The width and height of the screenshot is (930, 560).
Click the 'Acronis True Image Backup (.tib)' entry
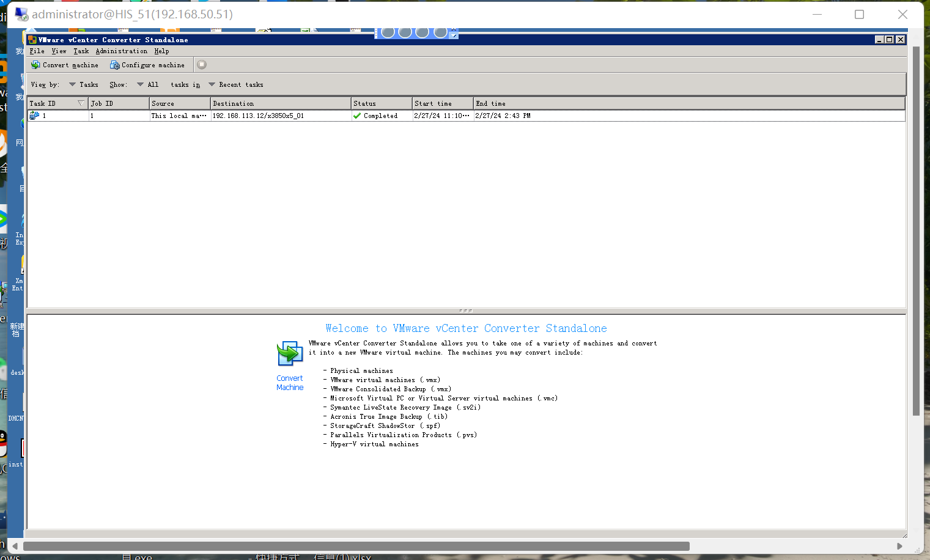click(x=389, y=417)
